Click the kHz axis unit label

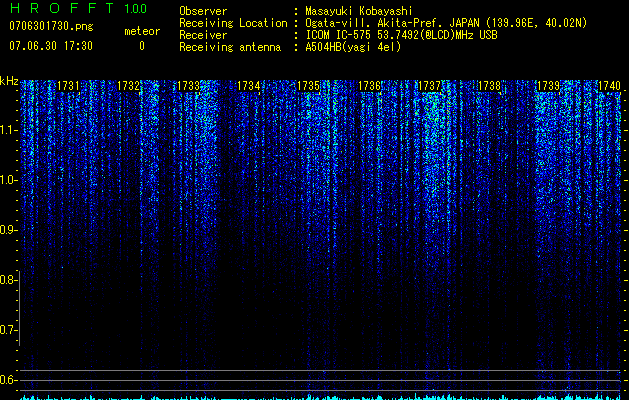click(x=9, y=82)
